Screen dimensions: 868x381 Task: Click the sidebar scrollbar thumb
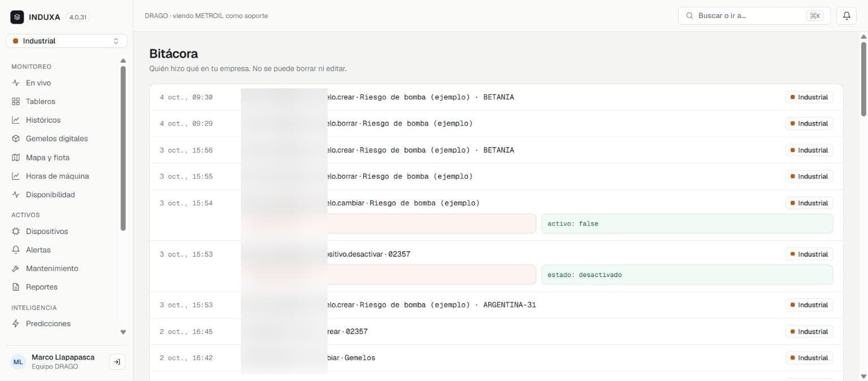(123, 149)
